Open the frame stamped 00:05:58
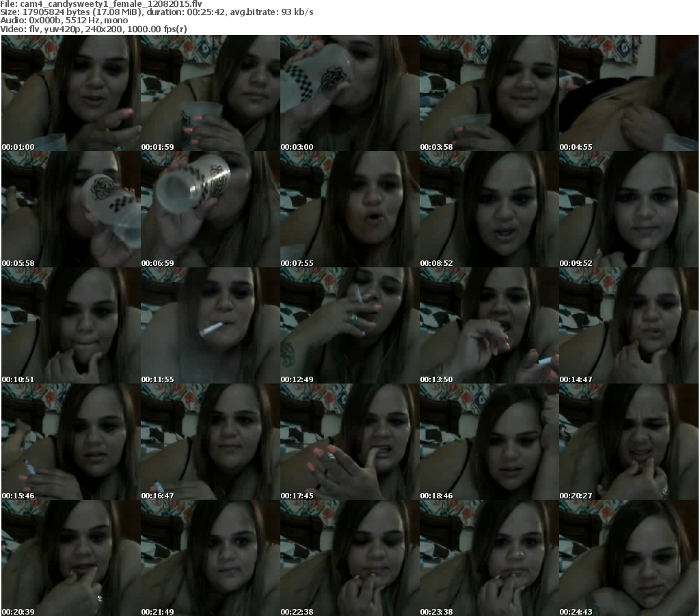Viewport: 700px width, 616px height. click(x=71, y=209)
